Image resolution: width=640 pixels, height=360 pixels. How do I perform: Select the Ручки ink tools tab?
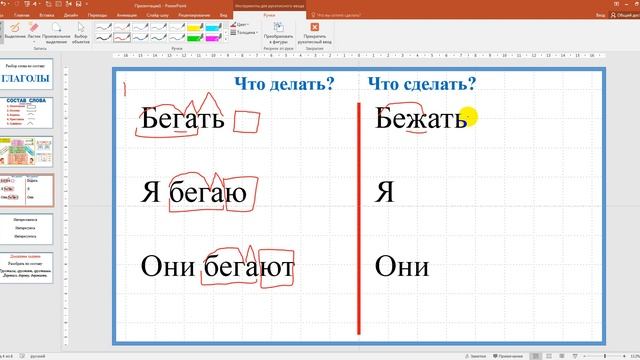point(269,15)
